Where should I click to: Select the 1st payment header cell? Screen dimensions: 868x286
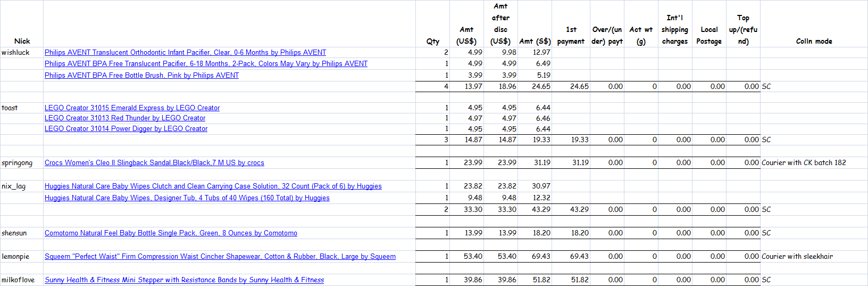[571, 23]
